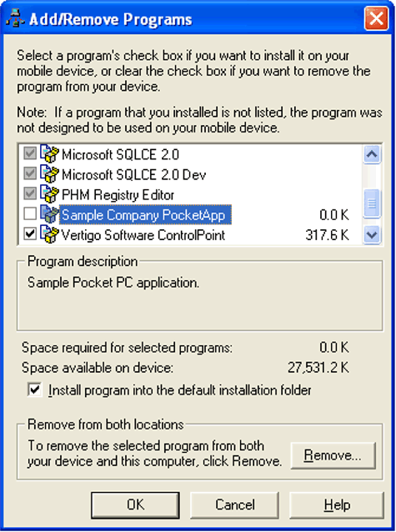Click the program list scroll up arrow

(x=372, y=154)
